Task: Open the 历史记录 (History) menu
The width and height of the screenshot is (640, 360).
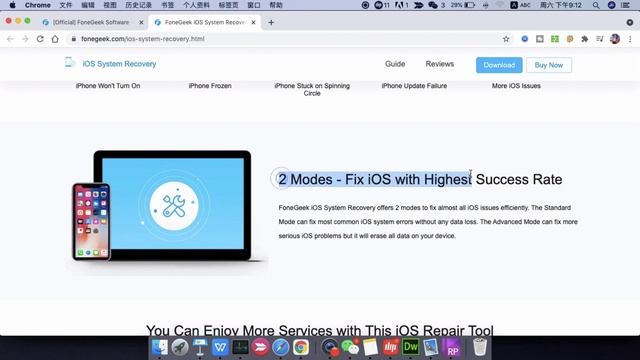Action: [x=138, y=5]
